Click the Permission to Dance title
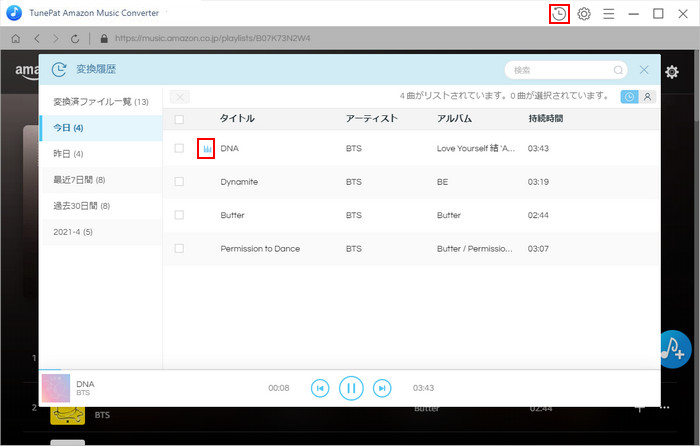The height and width of the screenshot is (446, 700). [260, 249]
